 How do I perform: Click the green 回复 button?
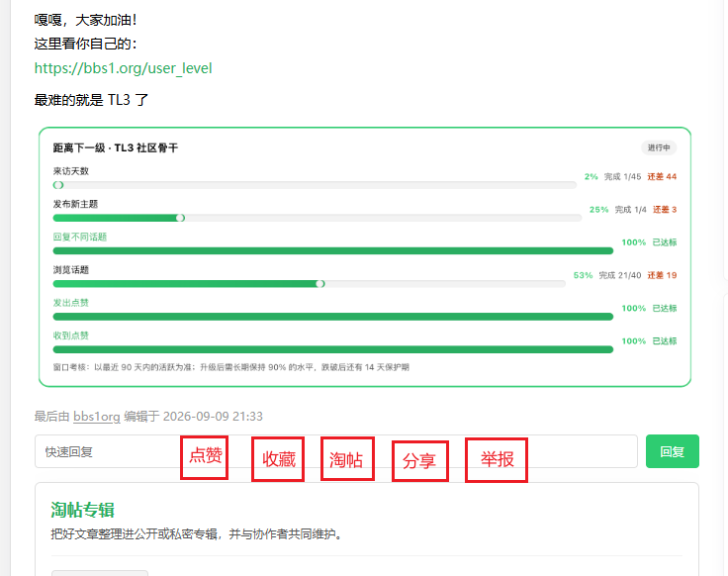tap(673, 451)
